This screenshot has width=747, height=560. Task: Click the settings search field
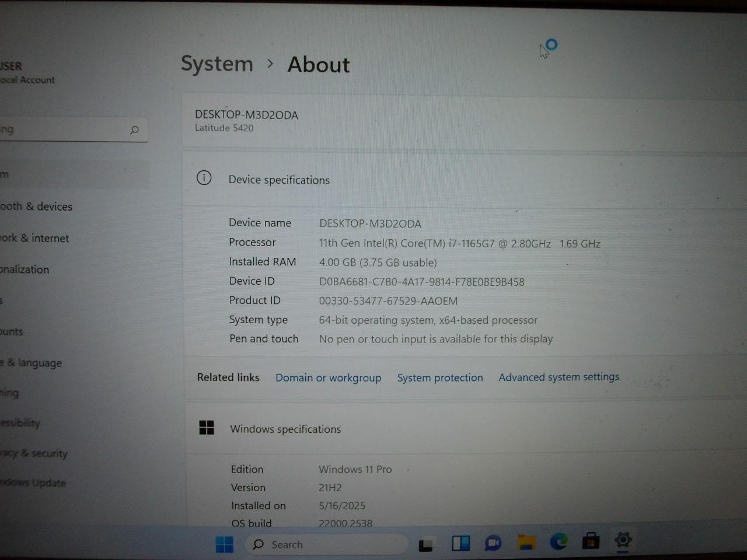[x=74, y=129]
